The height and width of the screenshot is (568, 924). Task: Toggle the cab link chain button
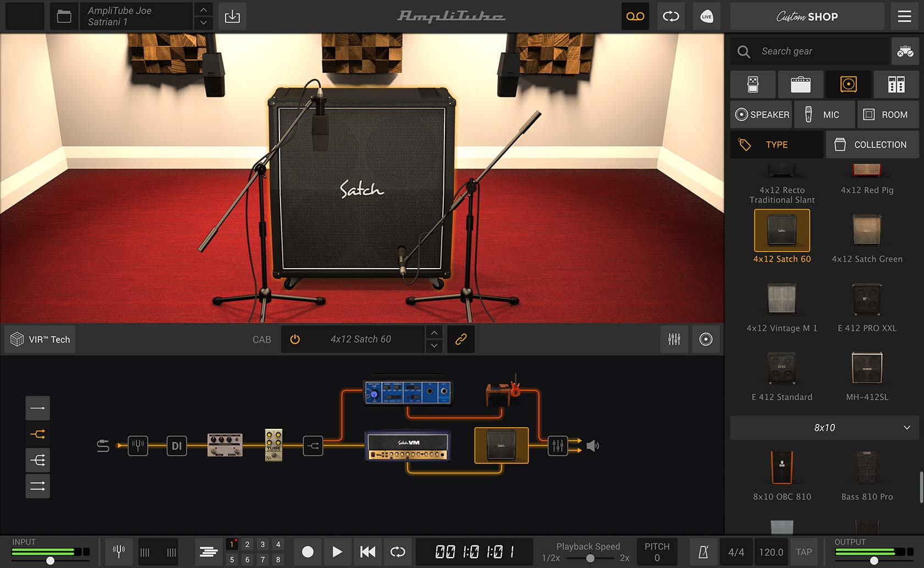click(461, 339)
